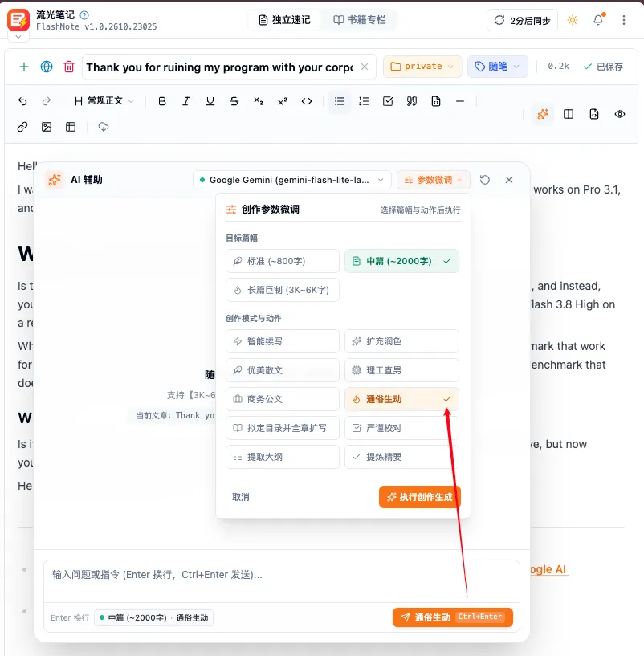
Task: Click the AI prompt input box
Action: (282, 581)
